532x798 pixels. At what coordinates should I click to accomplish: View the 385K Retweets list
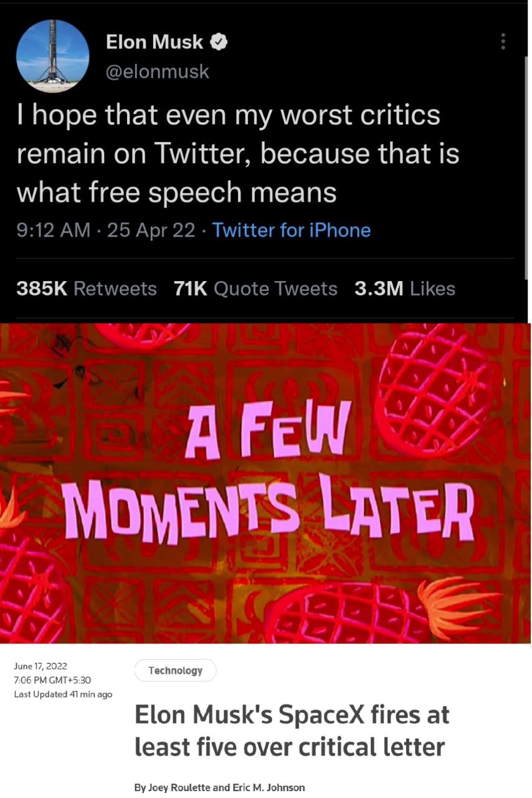click(x=86, y=289)
